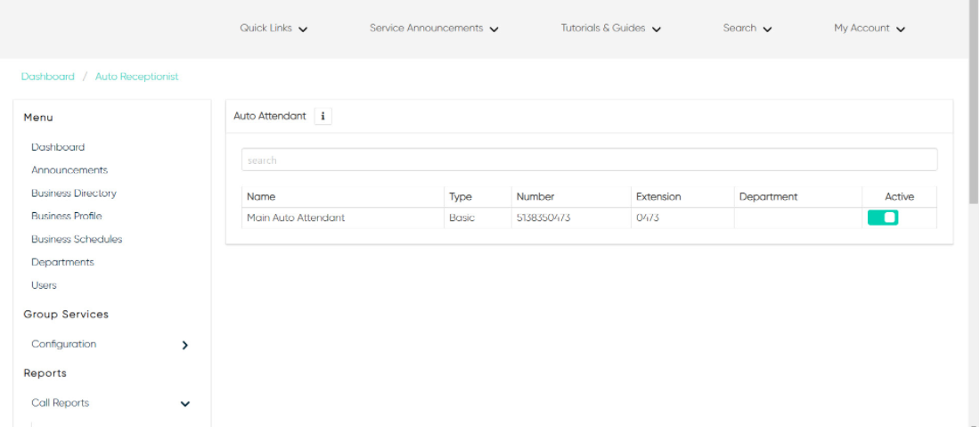Click the Basic type cell
Image resolution: width=980 pixels, height=427 pixels.
(478, 218)
